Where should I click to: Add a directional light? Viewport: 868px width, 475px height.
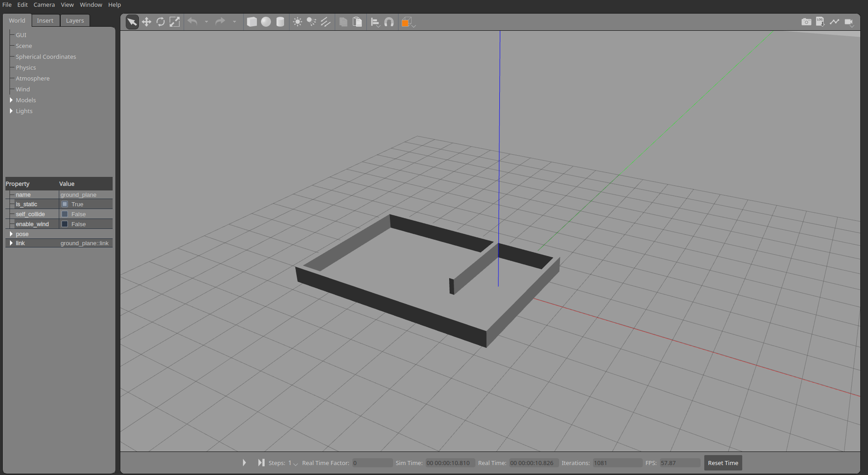(x=326, y=22)
